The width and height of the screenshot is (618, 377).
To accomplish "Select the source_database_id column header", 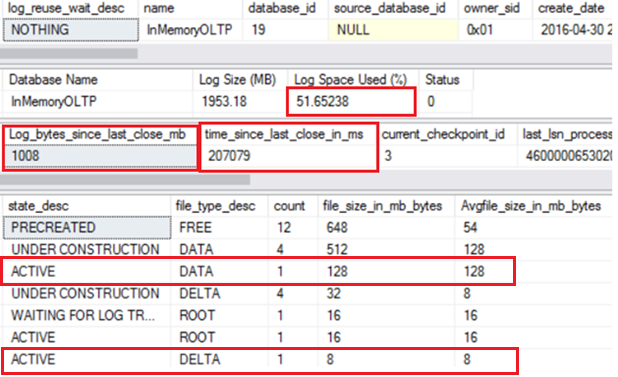I will pos(389,8).
